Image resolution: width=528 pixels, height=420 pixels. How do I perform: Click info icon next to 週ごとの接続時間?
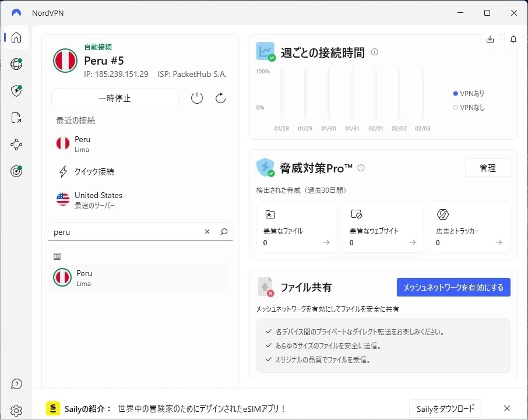(x=375, y=52)
